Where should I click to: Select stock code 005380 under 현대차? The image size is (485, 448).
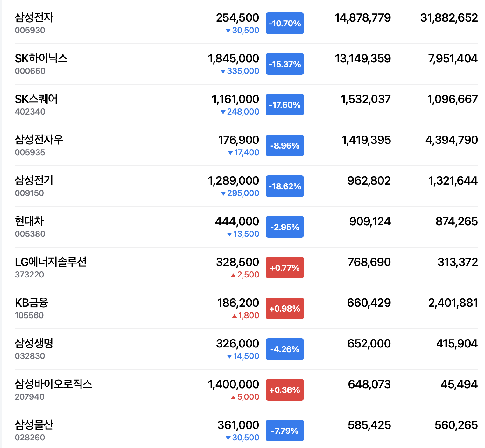(x=30, y=234)
